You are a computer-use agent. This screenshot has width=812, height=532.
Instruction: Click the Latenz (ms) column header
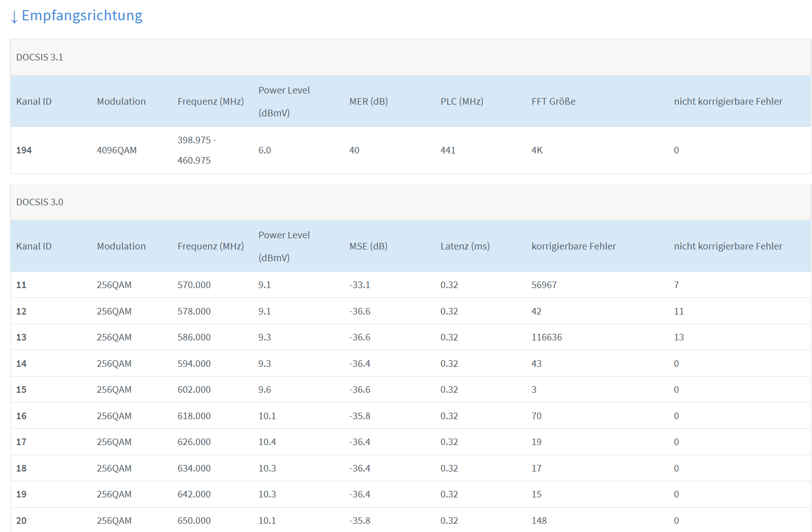click(465, 246)
